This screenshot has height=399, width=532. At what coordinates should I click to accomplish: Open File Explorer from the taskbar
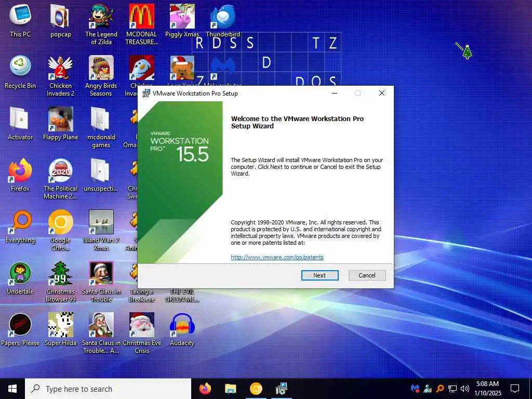pos(230,389)
